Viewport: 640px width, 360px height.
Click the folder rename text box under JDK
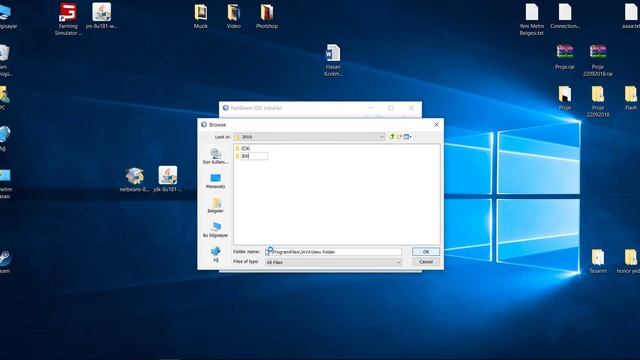click(254, 156)
